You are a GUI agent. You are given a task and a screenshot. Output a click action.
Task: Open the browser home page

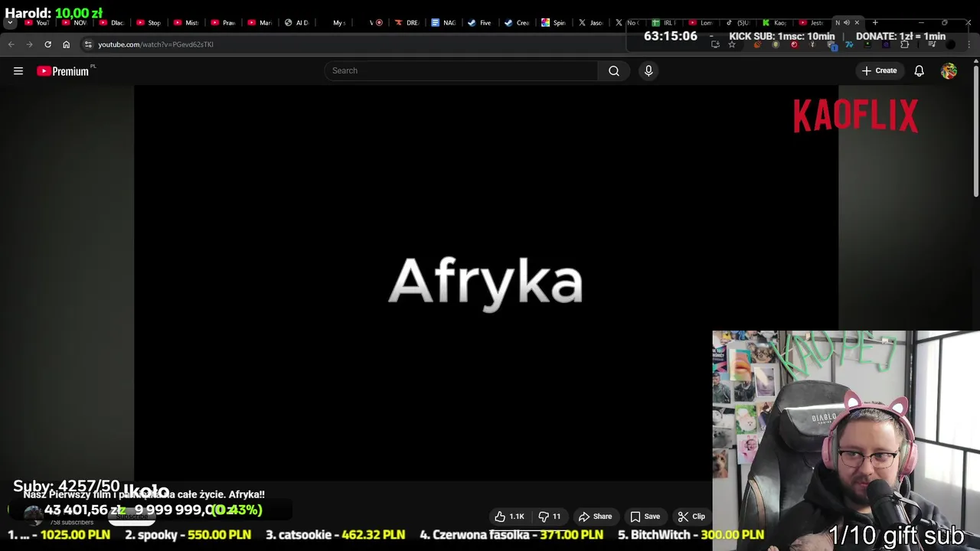[66, 44]
